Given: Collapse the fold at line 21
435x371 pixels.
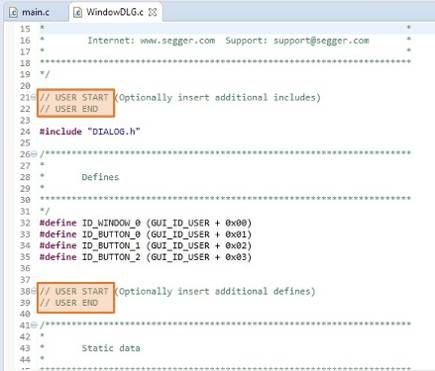Looking at the screenshot, I should click(33, 98).
